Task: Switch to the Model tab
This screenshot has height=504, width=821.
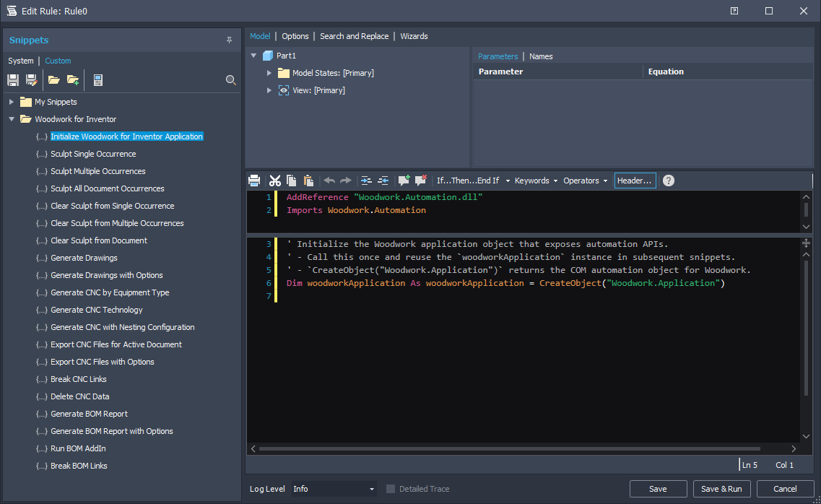Action: 260,36
